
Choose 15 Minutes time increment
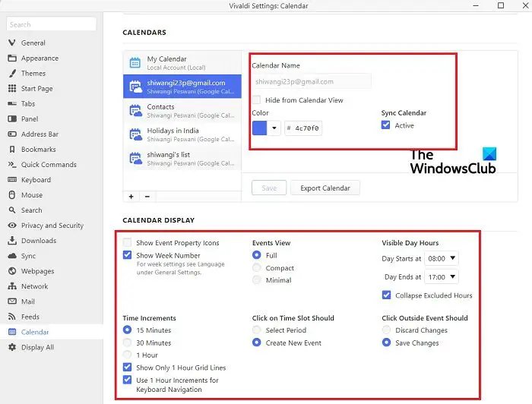(x=127, y=330)
